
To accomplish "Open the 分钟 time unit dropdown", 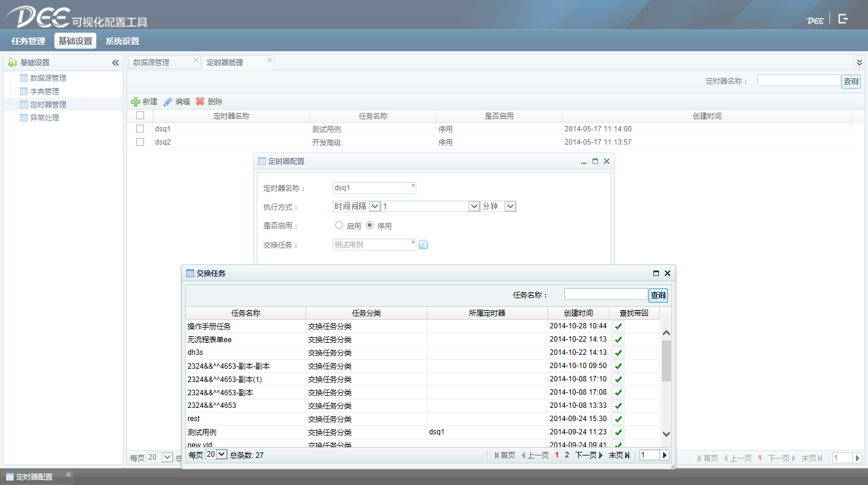I will [510, 206].
